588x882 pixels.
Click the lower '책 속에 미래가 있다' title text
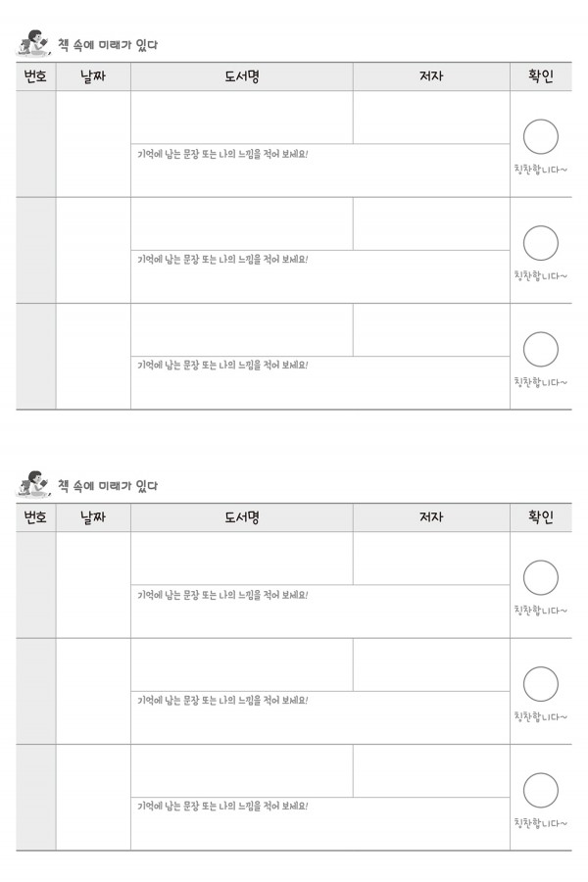click(x=108, y=485)
